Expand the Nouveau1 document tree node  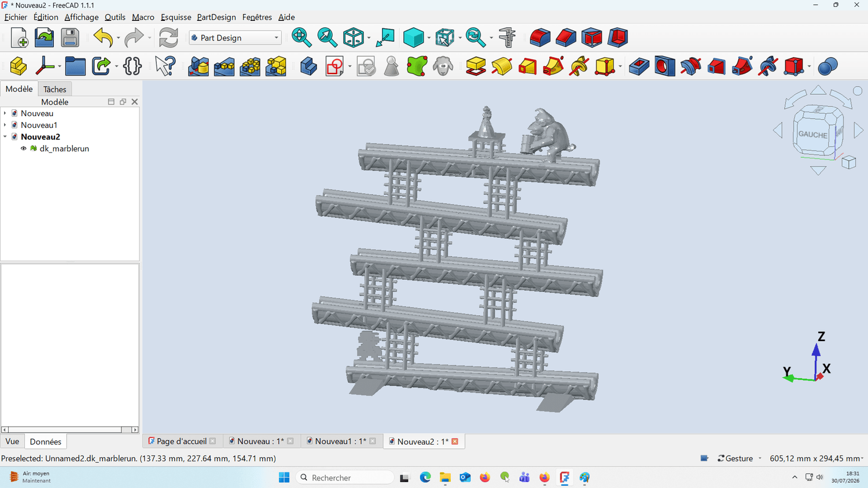[x=5, y=125]
